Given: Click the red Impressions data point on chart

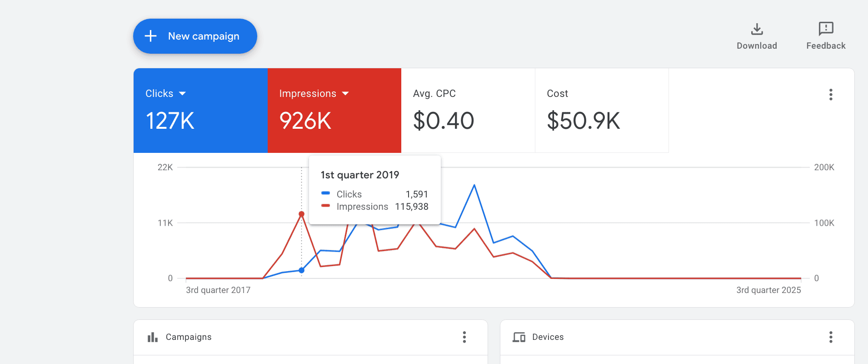Looking at the screenshot, I should [301, 214].
